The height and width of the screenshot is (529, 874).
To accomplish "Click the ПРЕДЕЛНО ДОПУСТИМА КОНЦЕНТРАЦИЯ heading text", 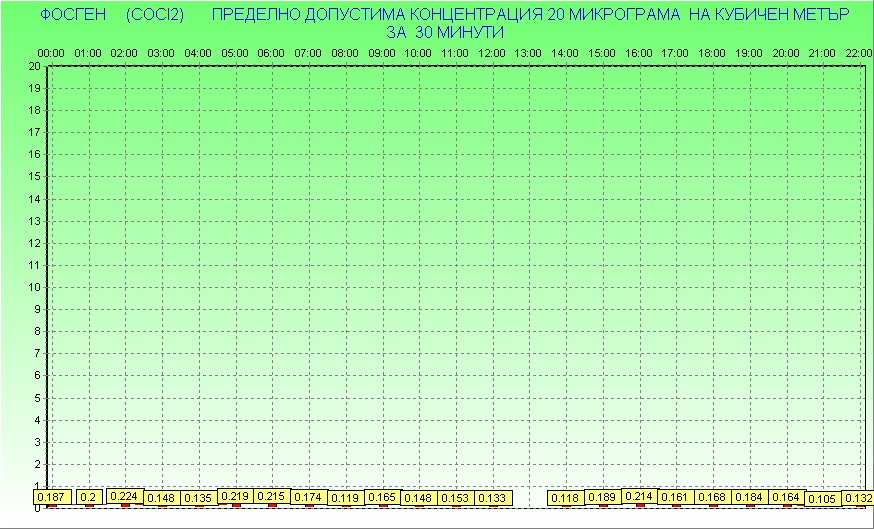I will click(x=376, y=14).
